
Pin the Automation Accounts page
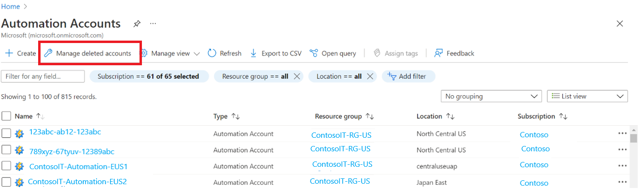[137, 23]
